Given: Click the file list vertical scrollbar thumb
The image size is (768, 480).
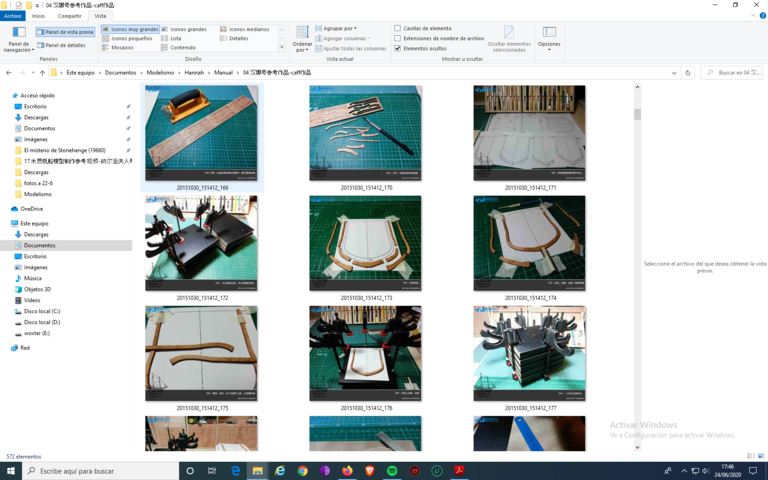Looking at the screenshot, I should tap(637, 114).
